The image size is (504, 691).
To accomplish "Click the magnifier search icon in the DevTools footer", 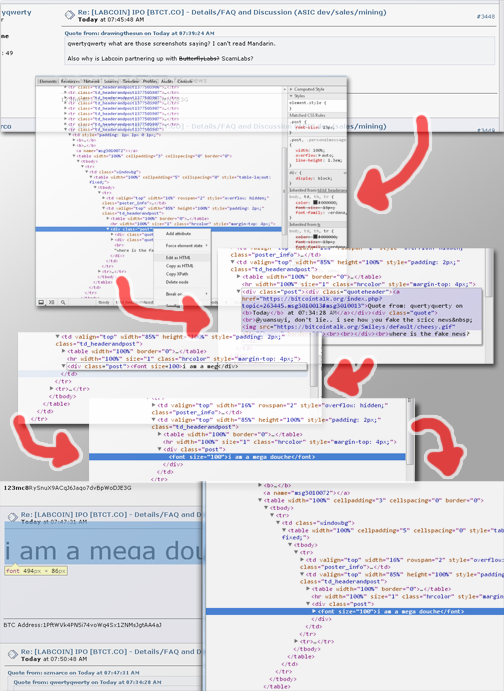I will pyautogui.click(x=63, y=302).
